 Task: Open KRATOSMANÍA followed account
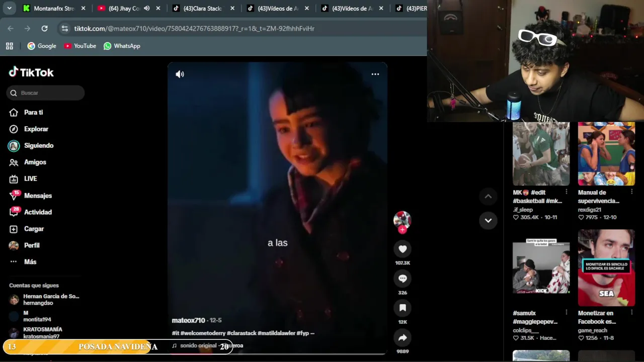coord(36,333)
